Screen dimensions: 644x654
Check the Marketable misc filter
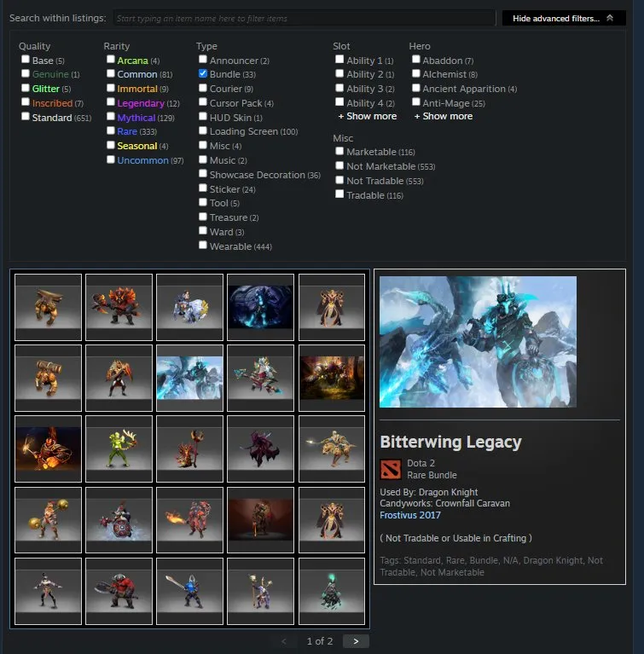click(339, 151)
